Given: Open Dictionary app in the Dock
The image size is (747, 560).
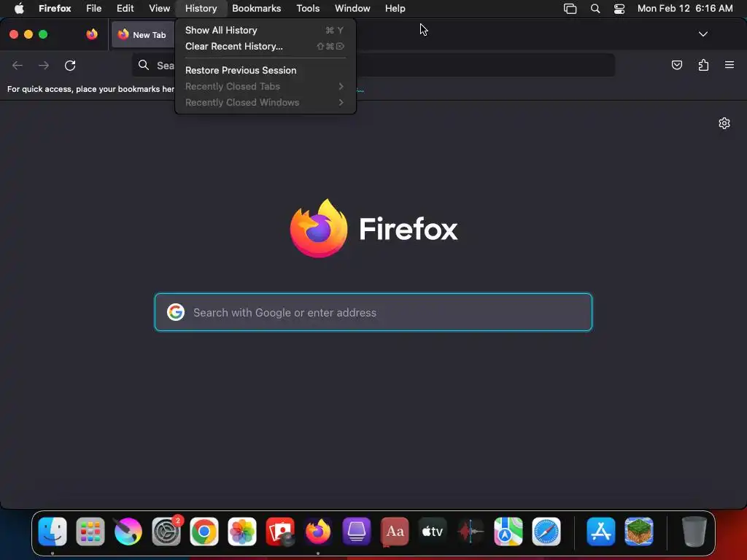Looking at the screenshot, I should (x=395, y=532).
